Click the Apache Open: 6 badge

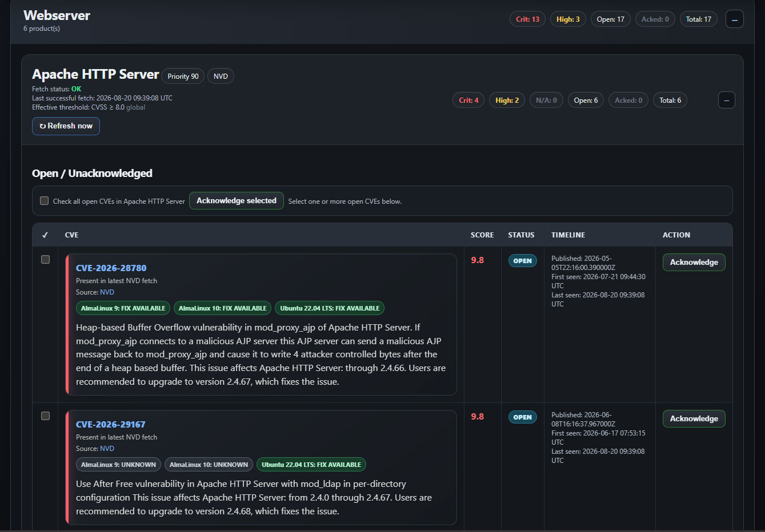pos(586,100)
